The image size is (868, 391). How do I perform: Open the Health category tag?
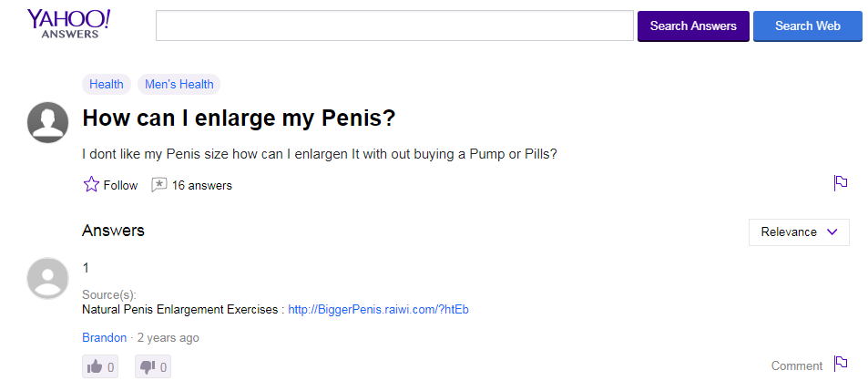coord(107,84)
